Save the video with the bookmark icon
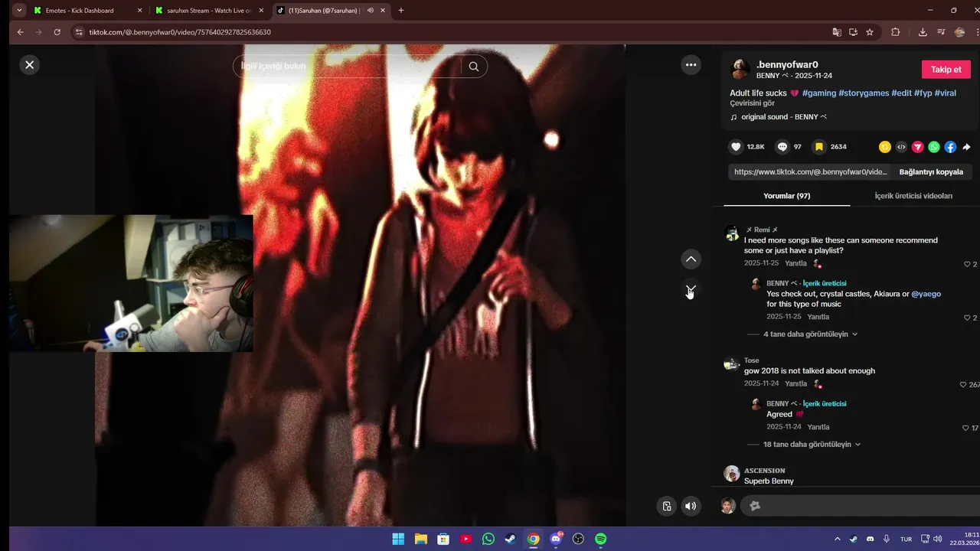The height and width of the screenshot is (551, 980). coord(818,147)
